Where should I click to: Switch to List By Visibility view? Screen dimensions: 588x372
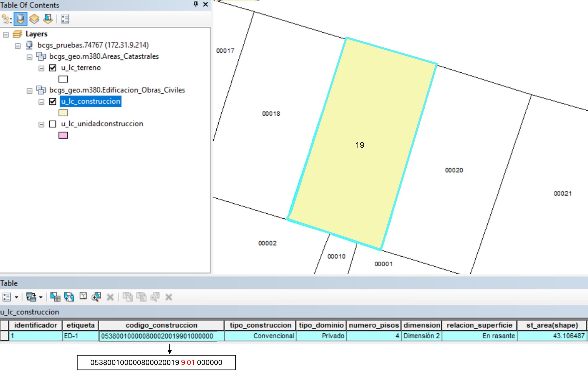coord(34,19)
